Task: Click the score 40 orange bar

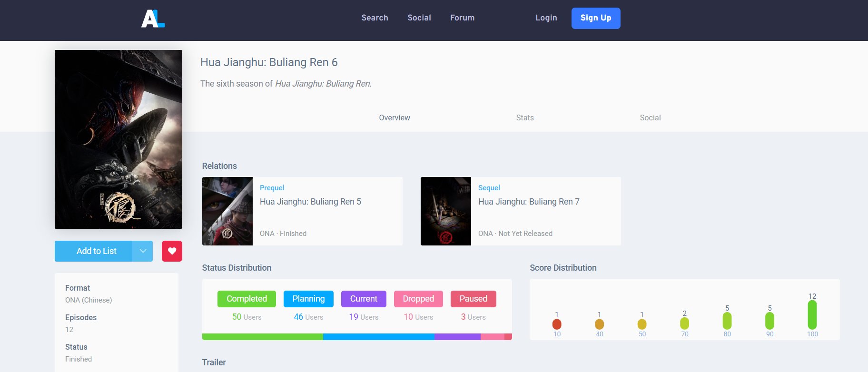Action: click(x=599, y=324)
